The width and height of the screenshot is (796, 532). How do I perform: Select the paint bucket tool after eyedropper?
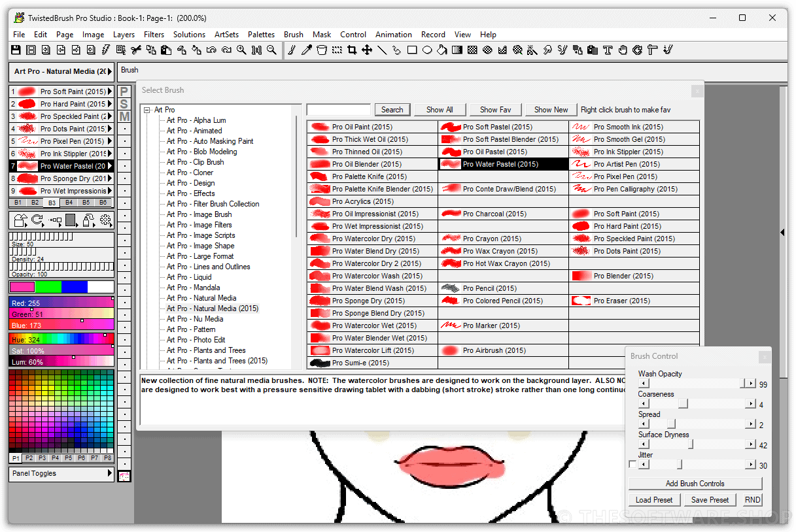tap(321, 50)
